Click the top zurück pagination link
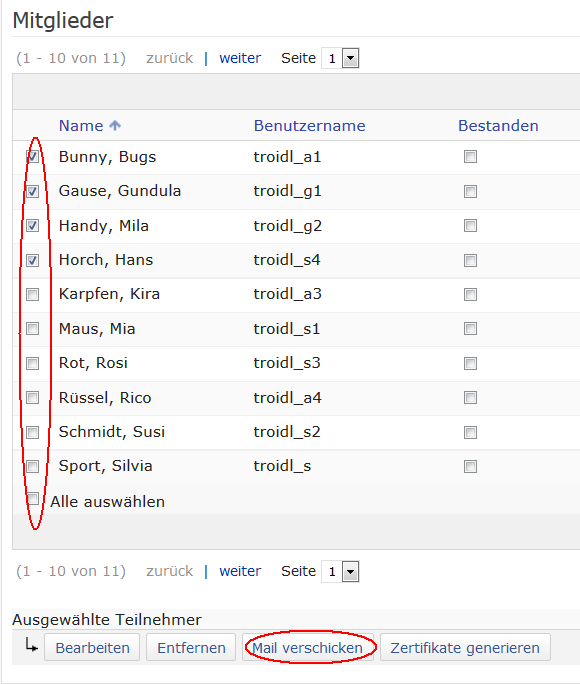 tap(170, 58)
